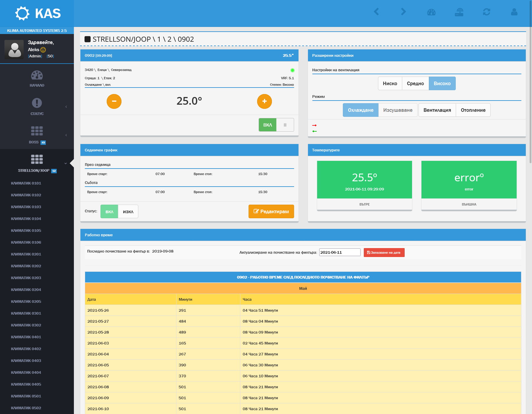Click the ВЪНШНА error temperature card
The height and width of the screenshot is (414, 532).
(x=469, y=185)
